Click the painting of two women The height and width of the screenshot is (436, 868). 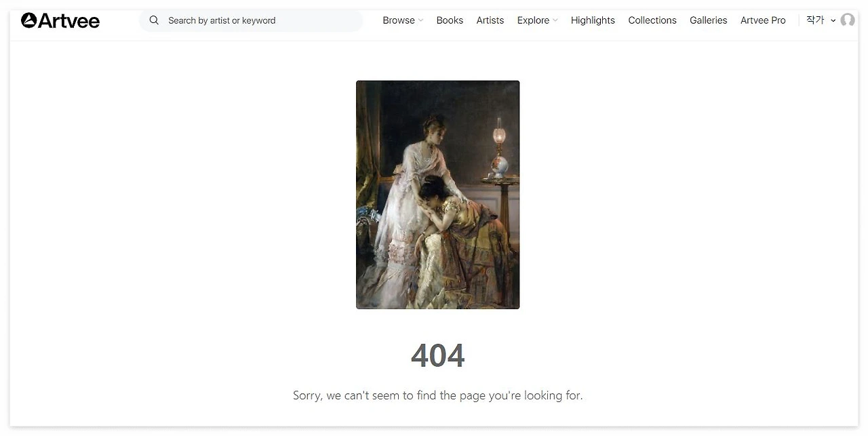tap(438, 195)
